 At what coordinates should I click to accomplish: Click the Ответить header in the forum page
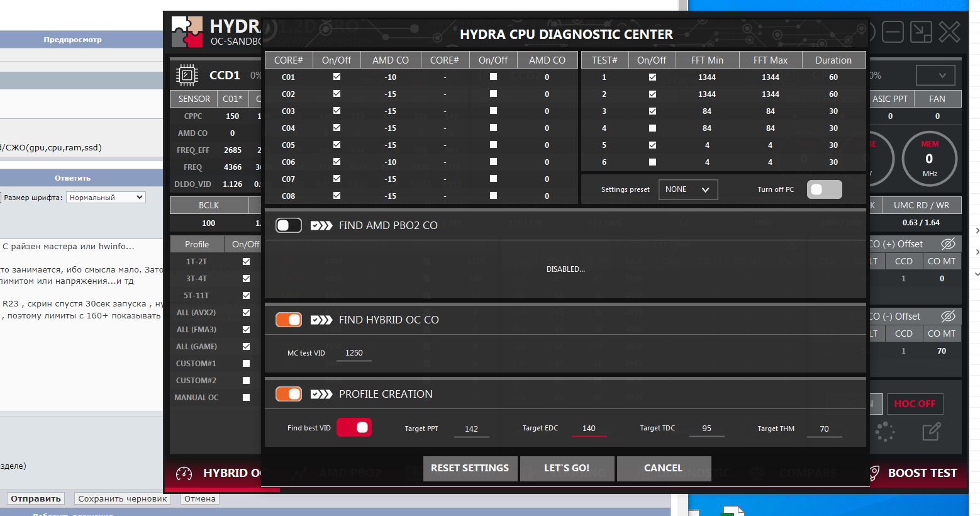pos(72,178)
